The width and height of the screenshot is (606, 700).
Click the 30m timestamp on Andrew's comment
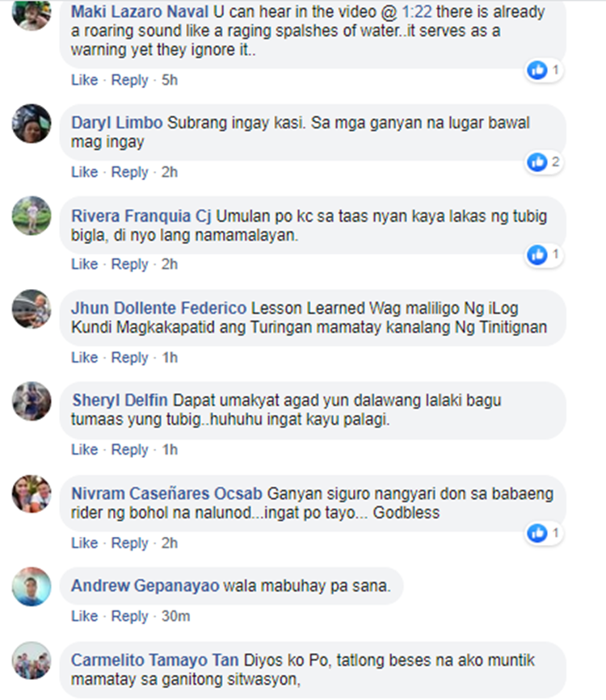click(x=175, y=616)
